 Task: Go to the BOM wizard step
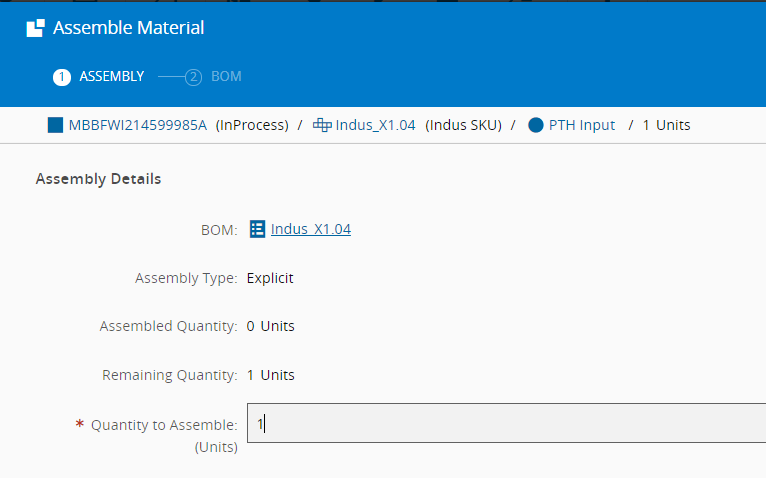(226, 77)
